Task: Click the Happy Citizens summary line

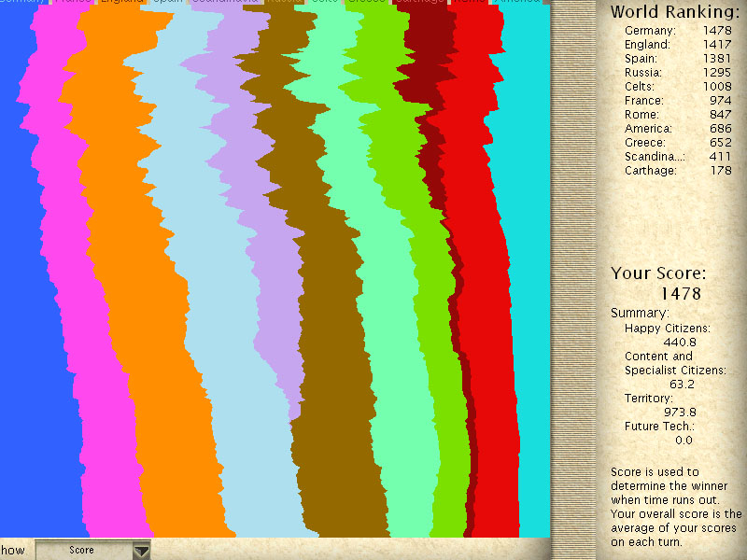Action: click(x=667, y=328)
